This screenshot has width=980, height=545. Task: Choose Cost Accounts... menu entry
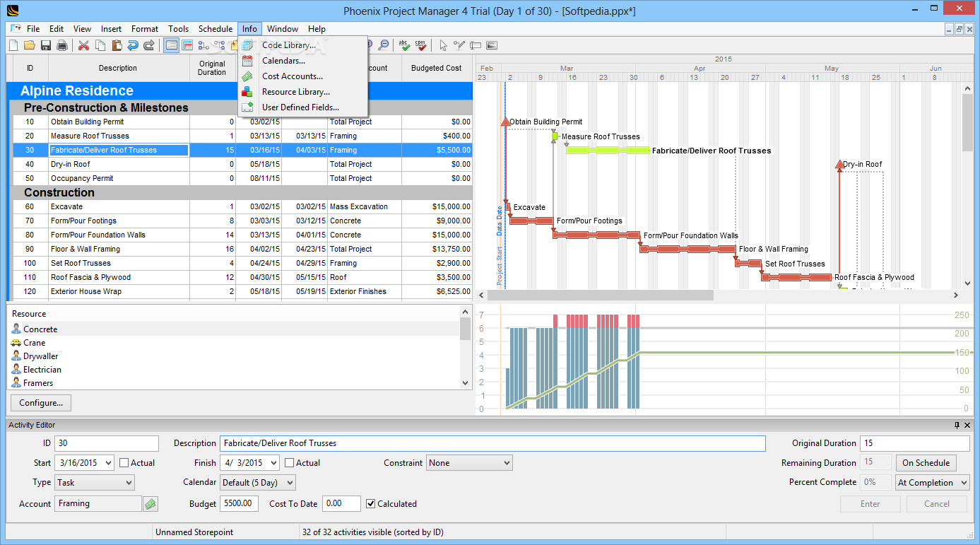(x=304, y=76)
